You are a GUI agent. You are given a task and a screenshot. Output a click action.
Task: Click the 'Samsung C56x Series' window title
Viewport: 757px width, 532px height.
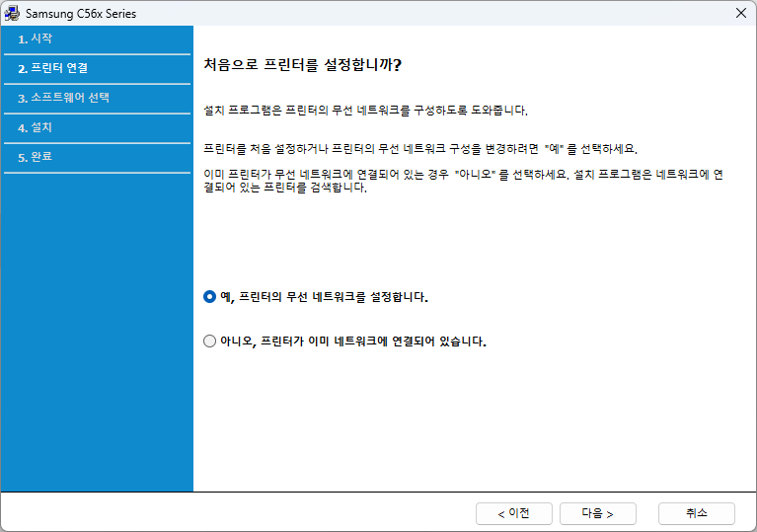coord(81,14)
